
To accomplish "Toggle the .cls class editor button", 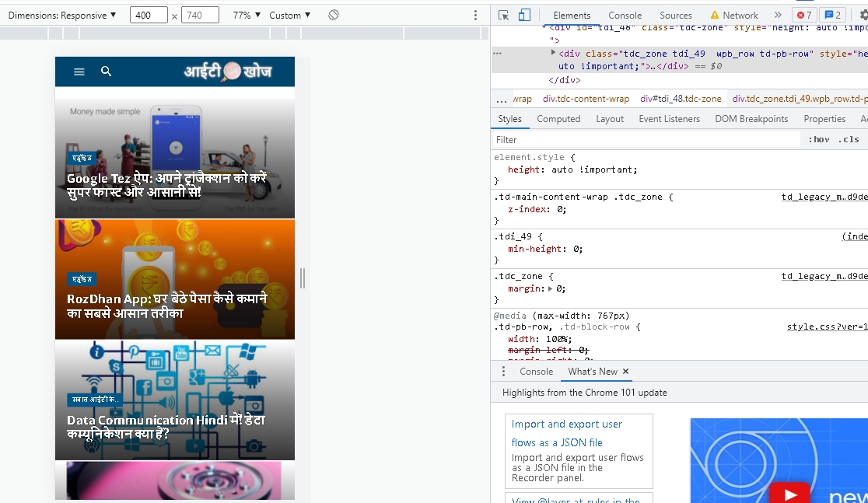I will pyautogui.click(x=848, y=139).
